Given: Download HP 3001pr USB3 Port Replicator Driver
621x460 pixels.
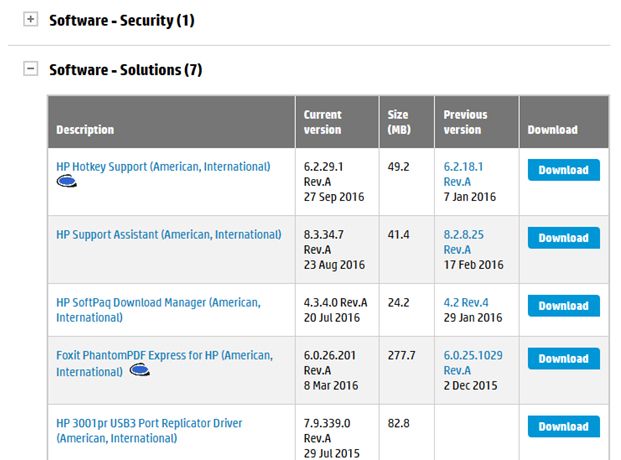Looking at the screenshot, I should click(x=563, y=426).
